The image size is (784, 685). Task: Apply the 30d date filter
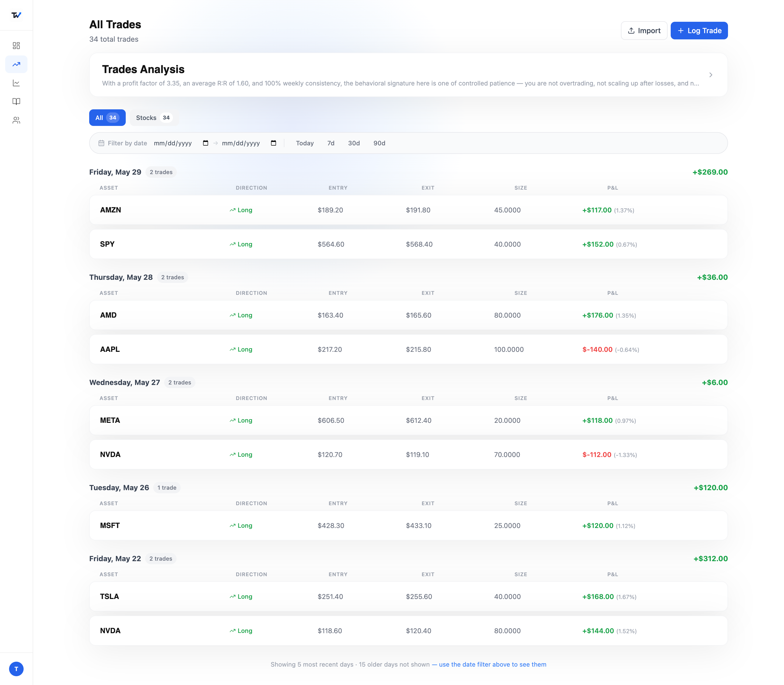(354, 143)
